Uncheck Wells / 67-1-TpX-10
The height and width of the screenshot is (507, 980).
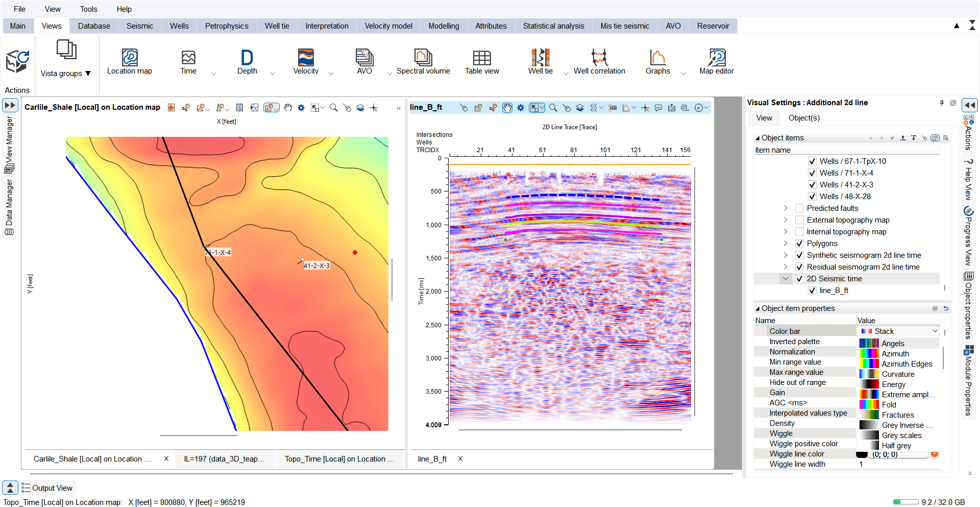point(812,161)
